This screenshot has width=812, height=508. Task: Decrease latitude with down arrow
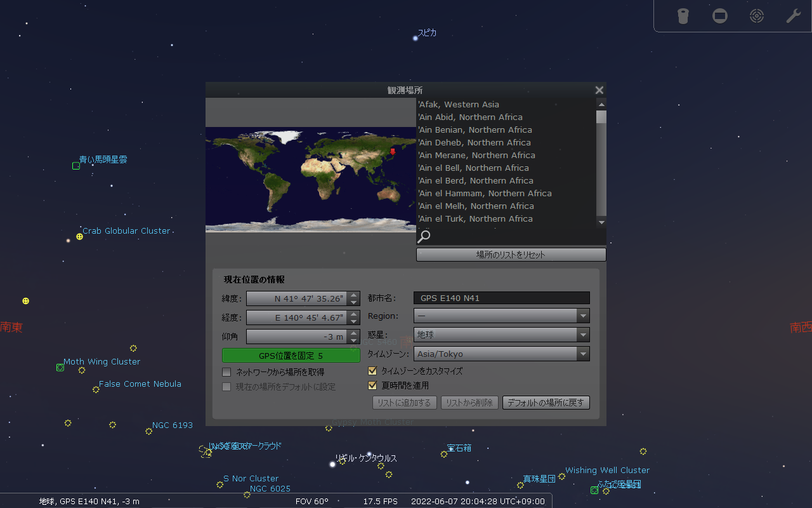[354, 302]
